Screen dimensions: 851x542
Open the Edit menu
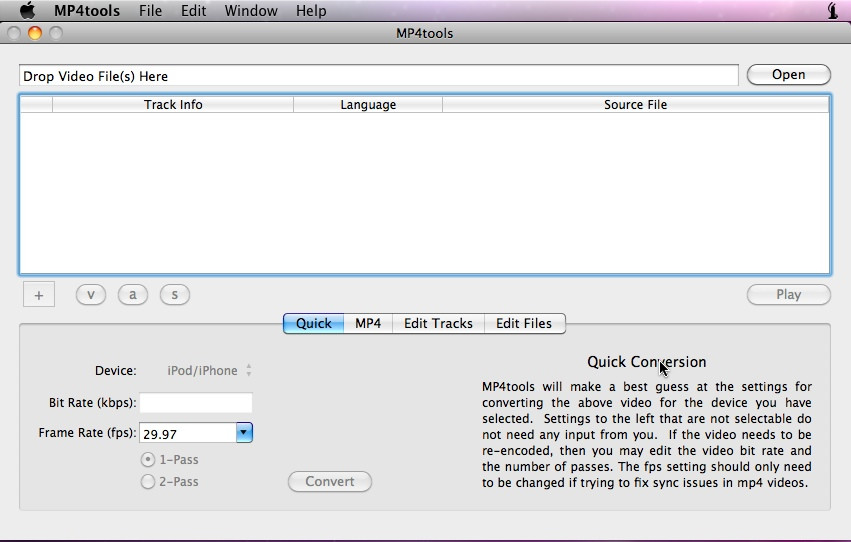click(193, 10)
